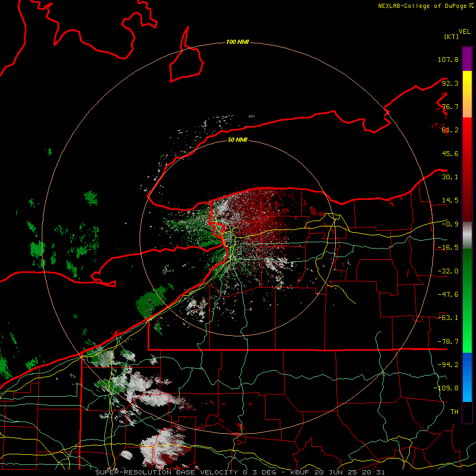Screen dimensions: 476x476
Task: Pick the yellow-orange segment of the color bar
Action: click(467, 94)
